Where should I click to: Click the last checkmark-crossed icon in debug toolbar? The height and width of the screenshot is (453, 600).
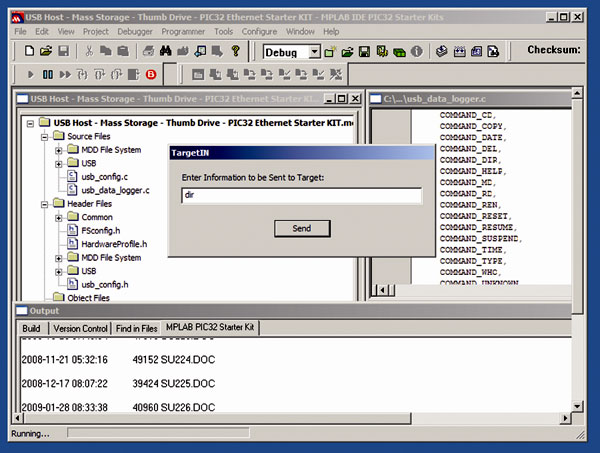click(336, 74)
